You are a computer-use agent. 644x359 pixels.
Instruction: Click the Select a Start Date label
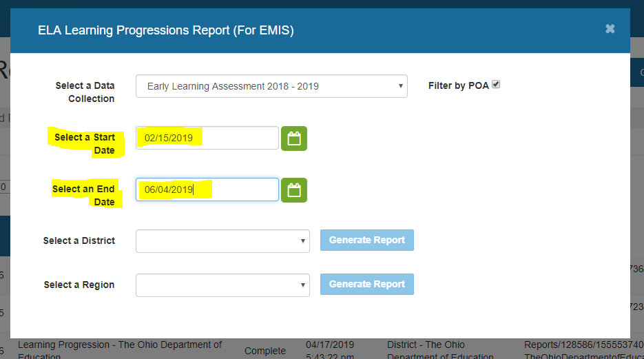point(85,143)
